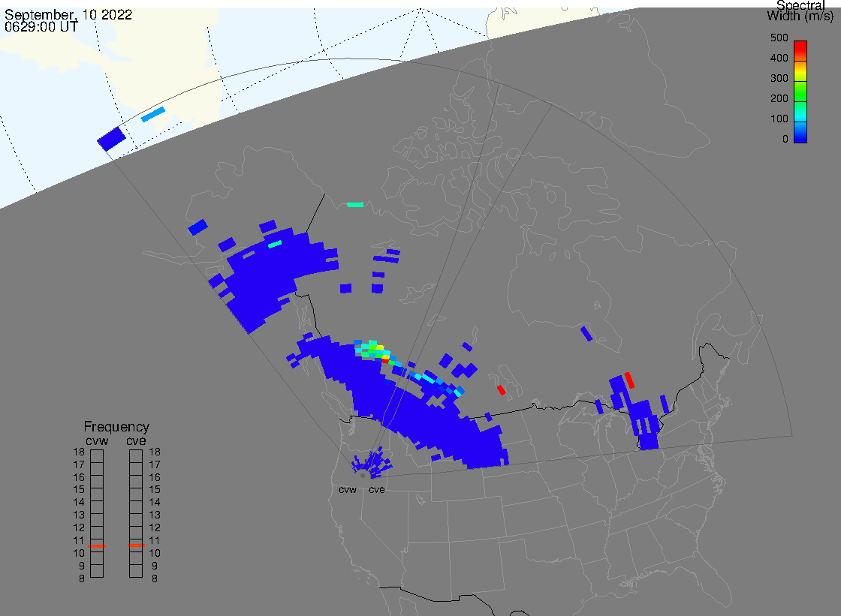Click the 100 label on the color scale
Viewport: 841px width, 616px height.
pos(779,119)
